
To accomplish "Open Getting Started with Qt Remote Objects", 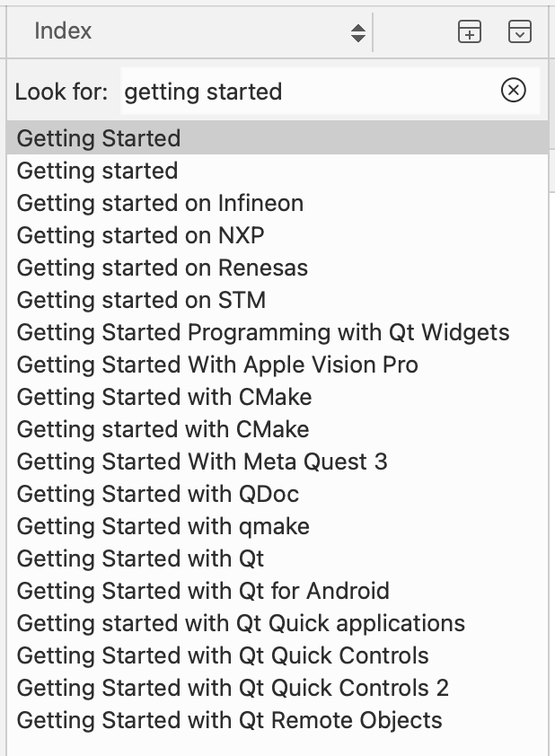I will 277,720.
